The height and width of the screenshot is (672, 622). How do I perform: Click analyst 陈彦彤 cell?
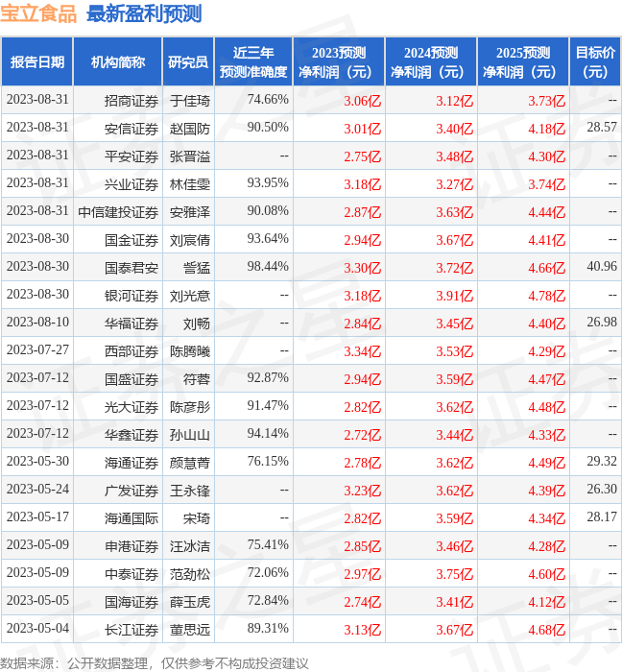click(190, 407)
